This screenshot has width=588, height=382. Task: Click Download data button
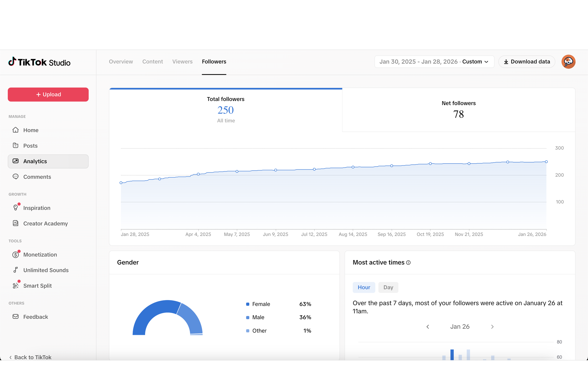pos(527,62)
